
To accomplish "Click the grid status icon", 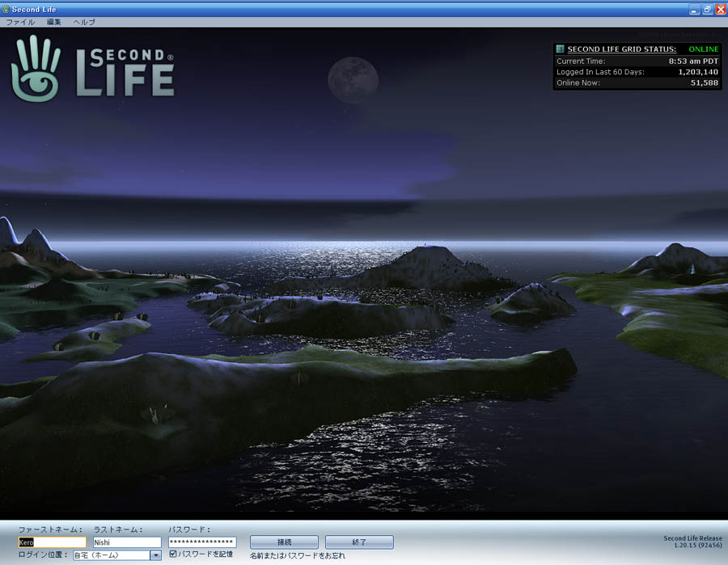I will [x=560, y=48].
